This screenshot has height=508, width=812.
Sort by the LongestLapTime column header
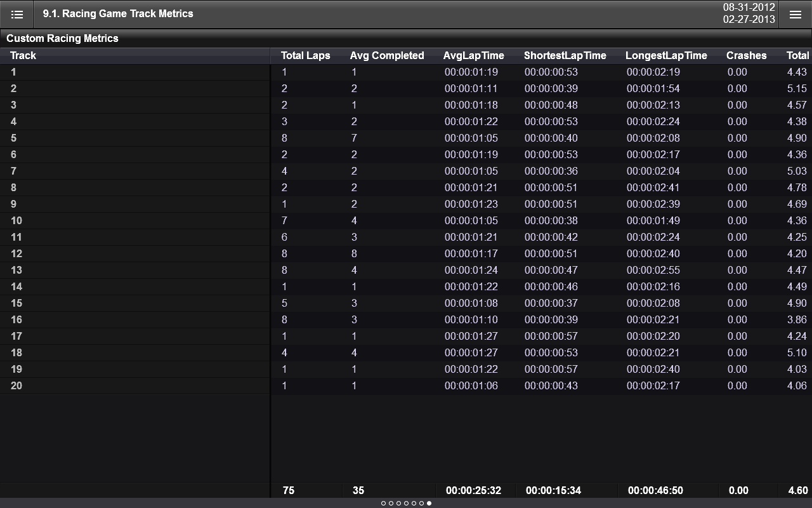(666, 55)
